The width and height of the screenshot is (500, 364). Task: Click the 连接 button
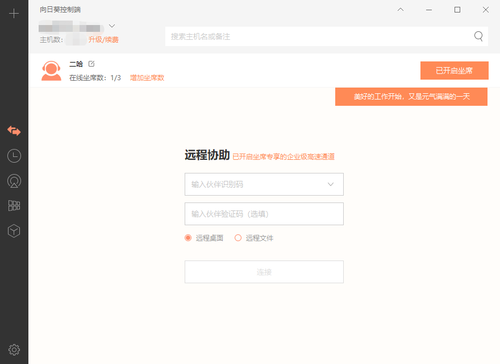pyautogui.click(x=264, y=272)
